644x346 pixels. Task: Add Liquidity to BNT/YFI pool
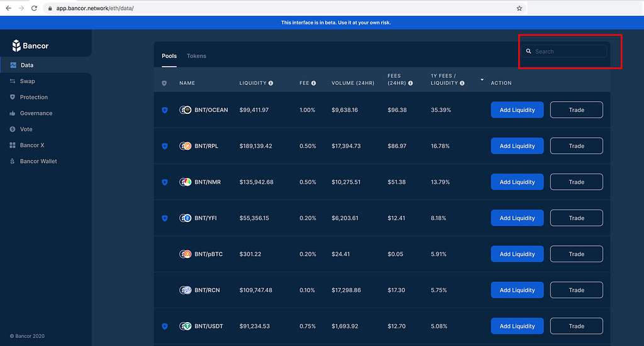(517, 218)
